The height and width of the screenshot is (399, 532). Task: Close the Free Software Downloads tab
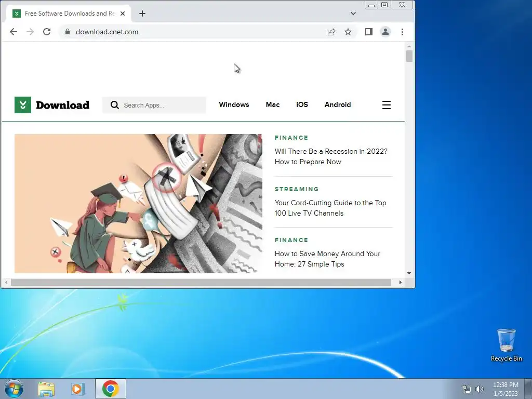(x=123, y=14)
